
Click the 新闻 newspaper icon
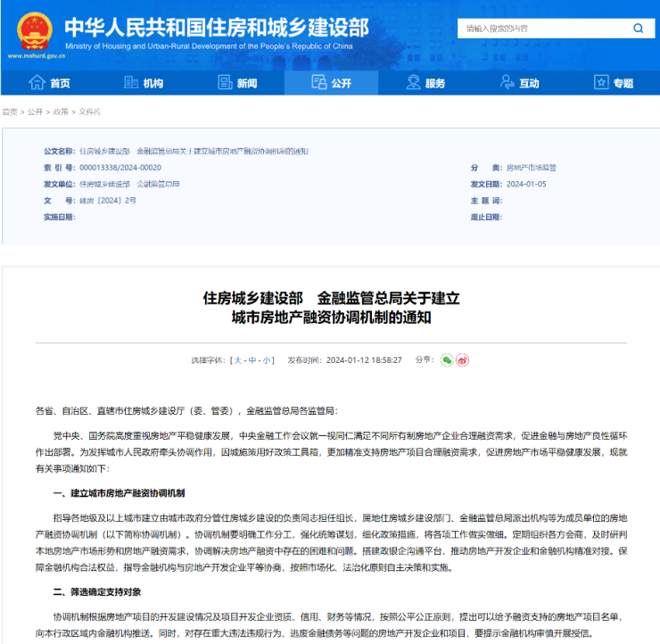(x=225, y=82)
